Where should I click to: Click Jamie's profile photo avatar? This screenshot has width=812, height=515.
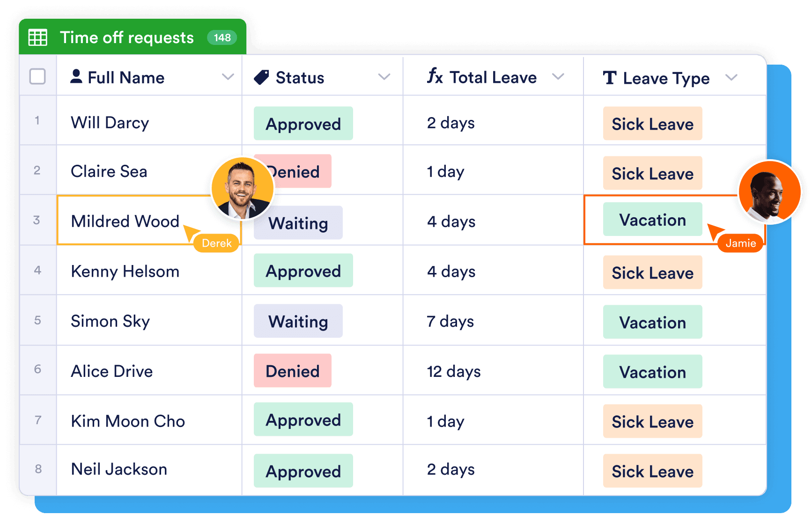point(769,192)
